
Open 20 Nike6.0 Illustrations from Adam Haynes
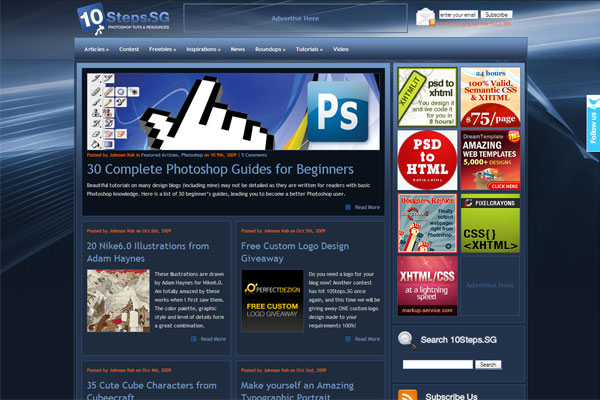[148, 252]
